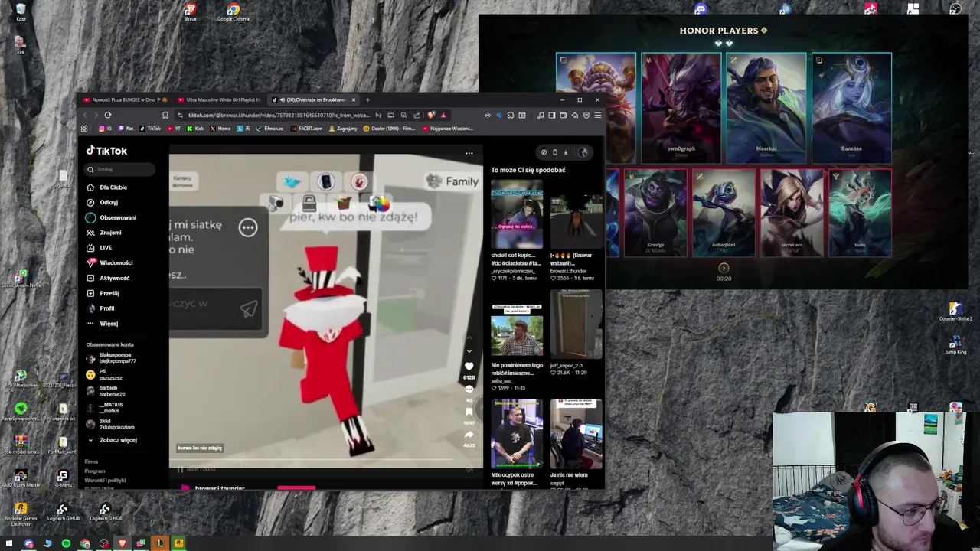Open Znajomi in TikTok sidebar

point(105,233)
